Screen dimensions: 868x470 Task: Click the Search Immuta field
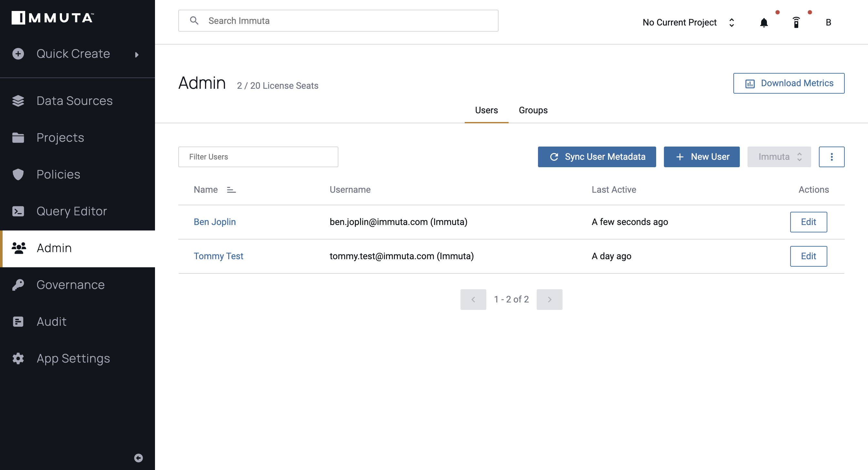[x=338, y=21]
